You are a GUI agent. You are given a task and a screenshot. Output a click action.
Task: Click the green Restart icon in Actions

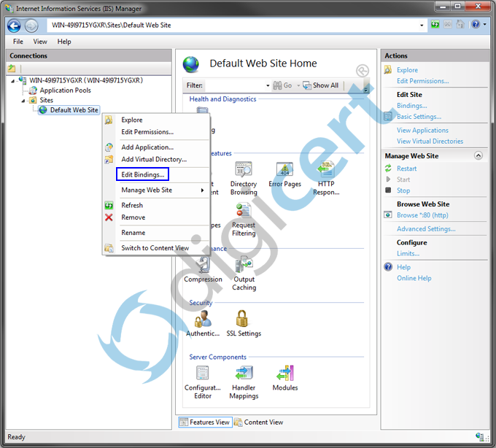pos(388,169)
